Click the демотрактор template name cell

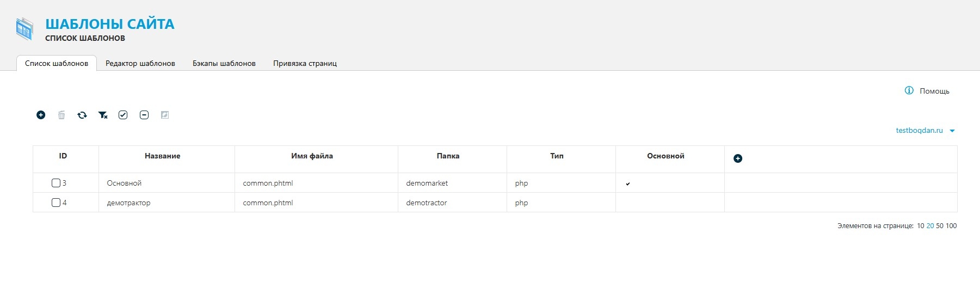[128, 203]
